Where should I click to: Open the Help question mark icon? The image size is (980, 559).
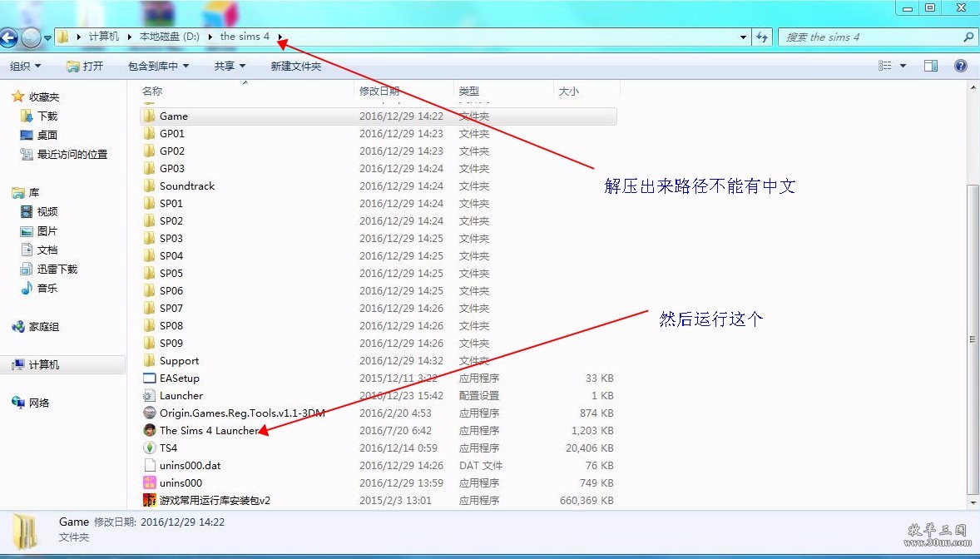click(961, 66)
